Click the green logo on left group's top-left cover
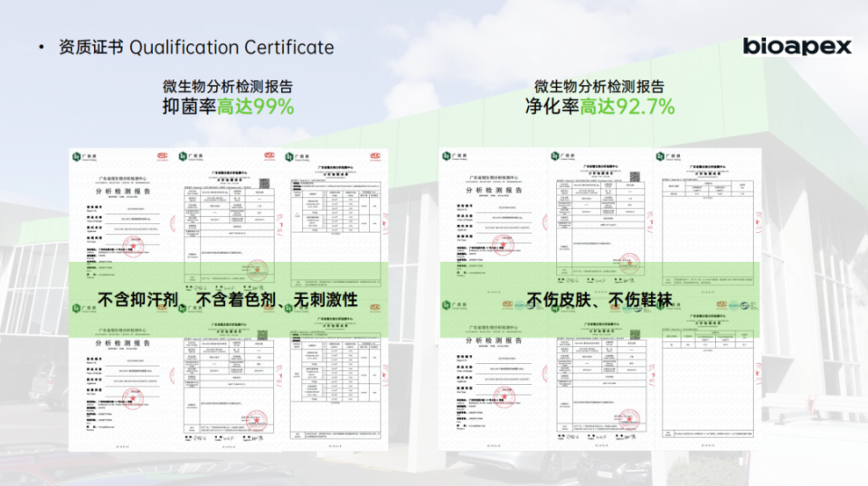The image size is (868, 486). point(76,157)
